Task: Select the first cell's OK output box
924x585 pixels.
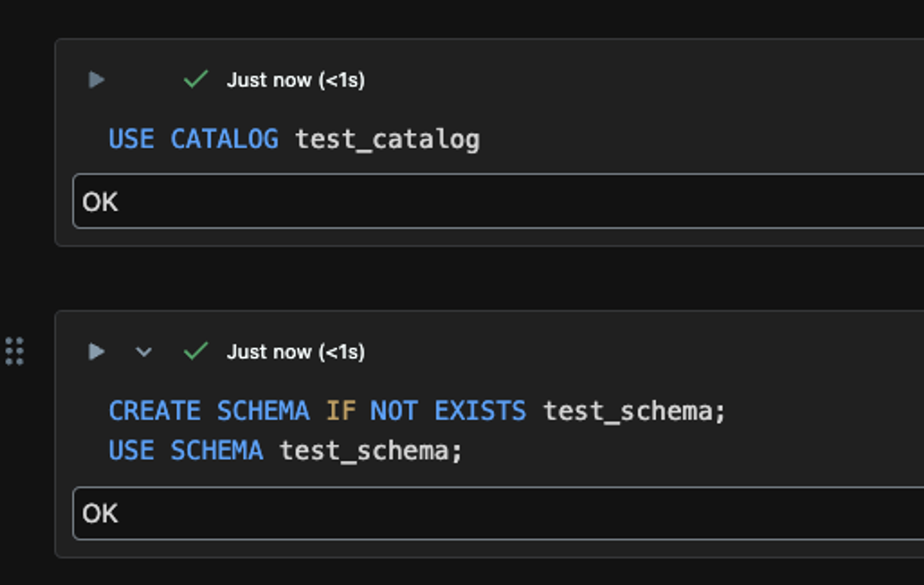Action: point(498,201)
